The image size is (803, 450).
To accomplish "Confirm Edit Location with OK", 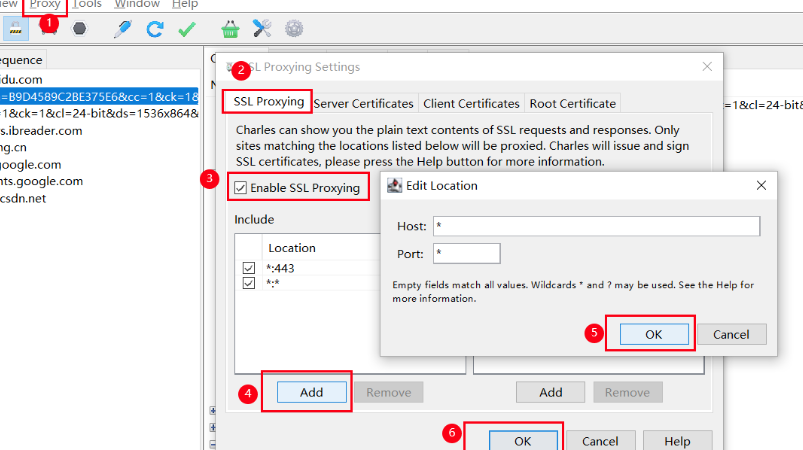I will tap(654, 334).
